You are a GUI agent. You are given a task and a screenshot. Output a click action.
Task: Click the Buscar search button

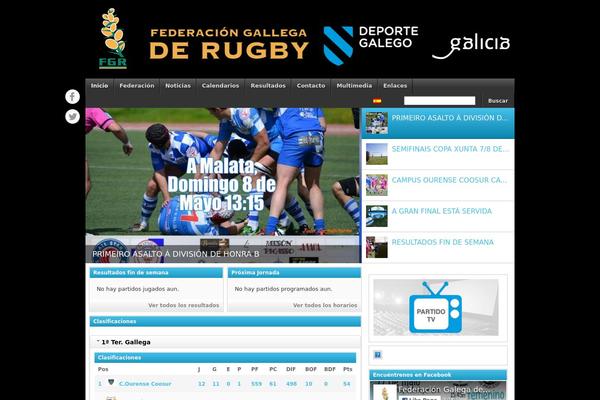pos(498,101)
